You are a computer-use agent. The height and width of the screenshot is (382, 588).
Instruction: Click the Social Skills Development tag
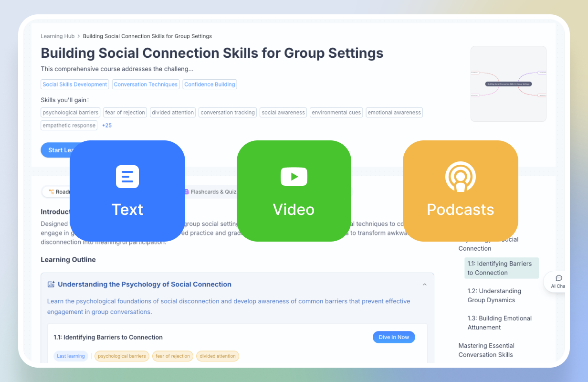(x=75, y=85)
